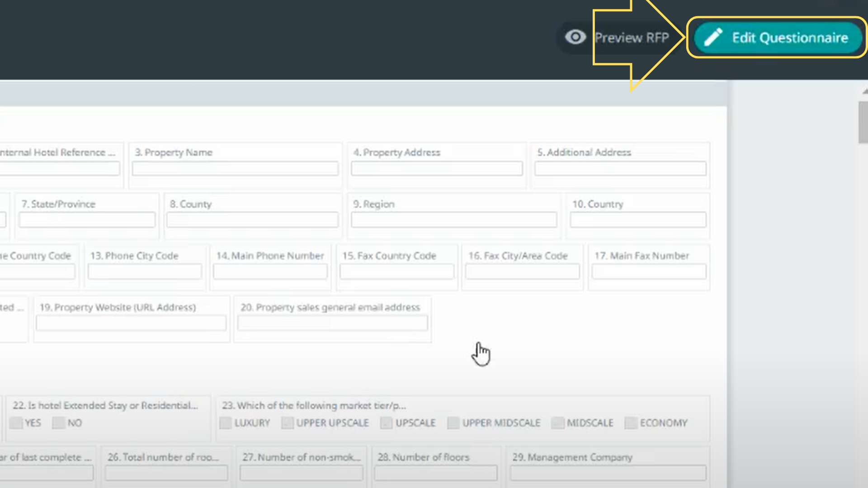Select NO for Extended Stay question

(x=59, y=423)
